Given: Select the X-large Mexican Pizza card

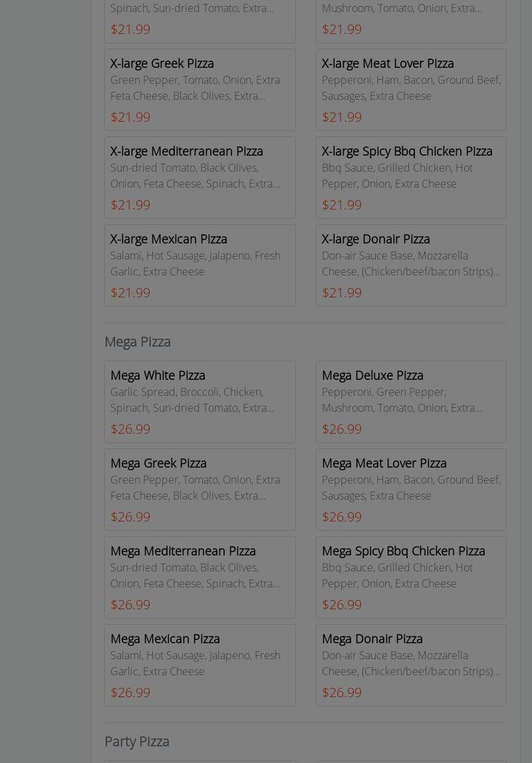Looking at the screenshot, I should pos(199,265).
